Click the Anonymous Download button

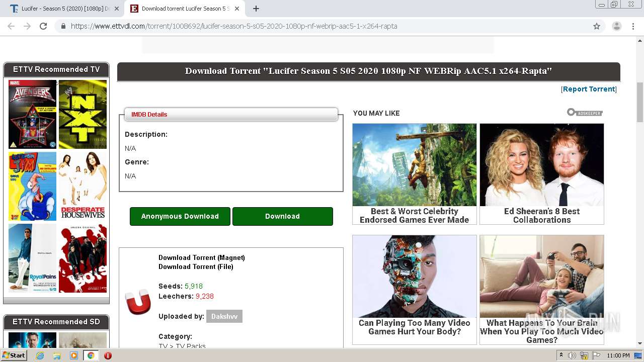[180, 216]
